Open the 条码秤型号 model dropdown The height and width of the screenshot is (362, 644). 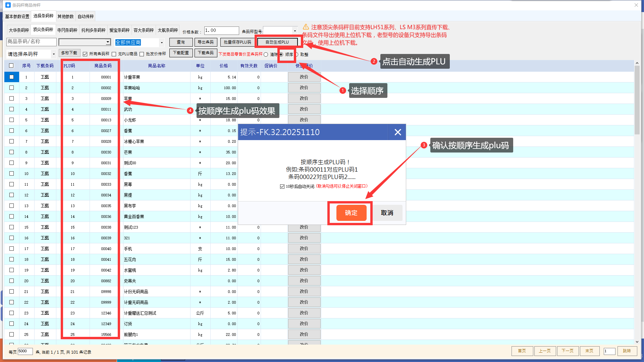coord(295,31)
